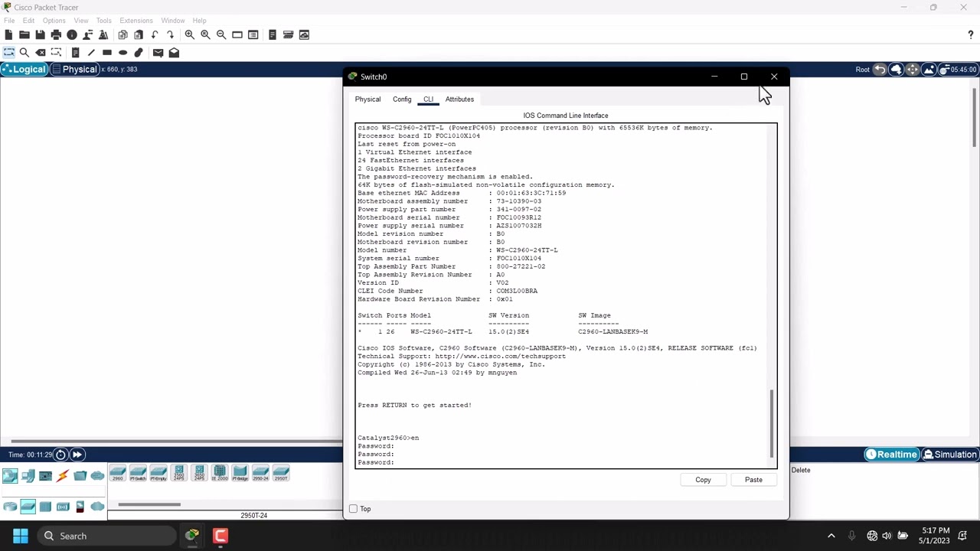Choose the 2960 switch device
The image size is (980, 551).
click(118, 473)
